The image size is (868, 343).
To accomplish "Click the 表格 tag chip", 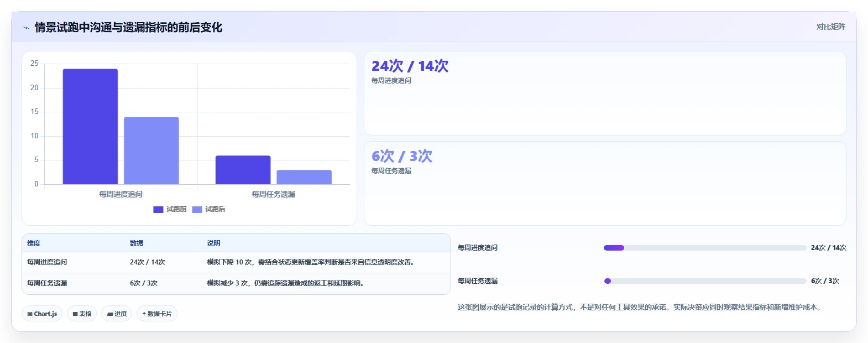I will (82, 314).
